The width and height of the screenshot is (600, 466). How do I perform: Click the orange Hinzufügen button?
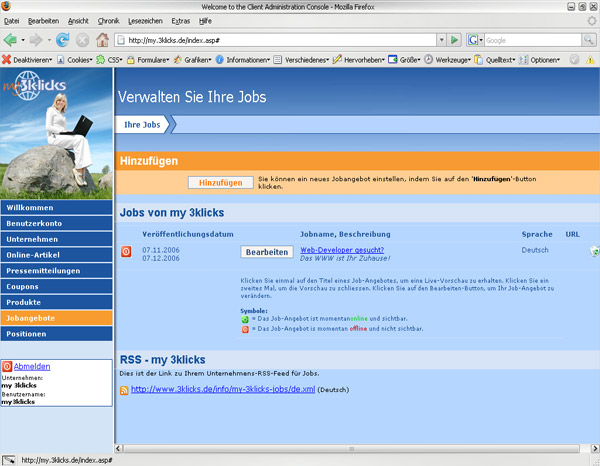(x=221, y=182)
